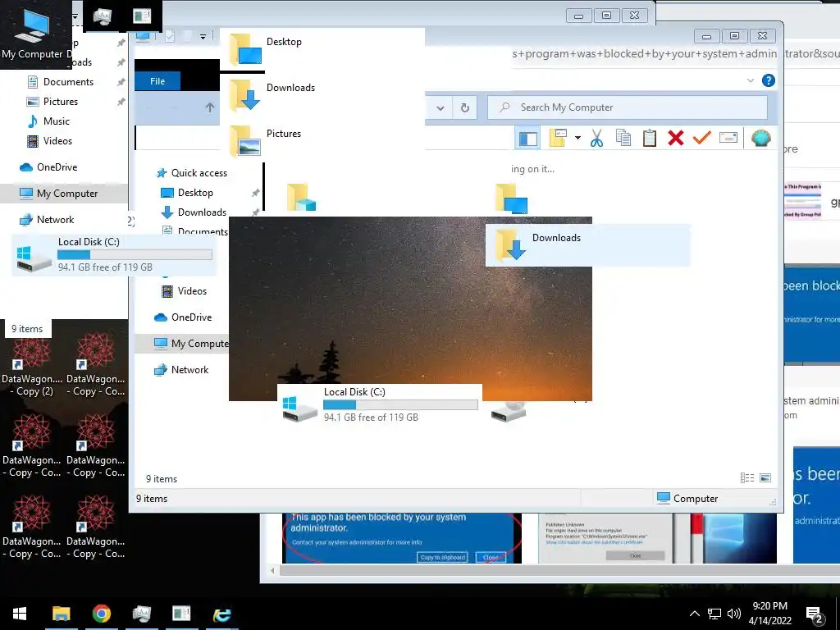Open the folder options toolbar icon
840x630 pixels.
coord(558,138)
